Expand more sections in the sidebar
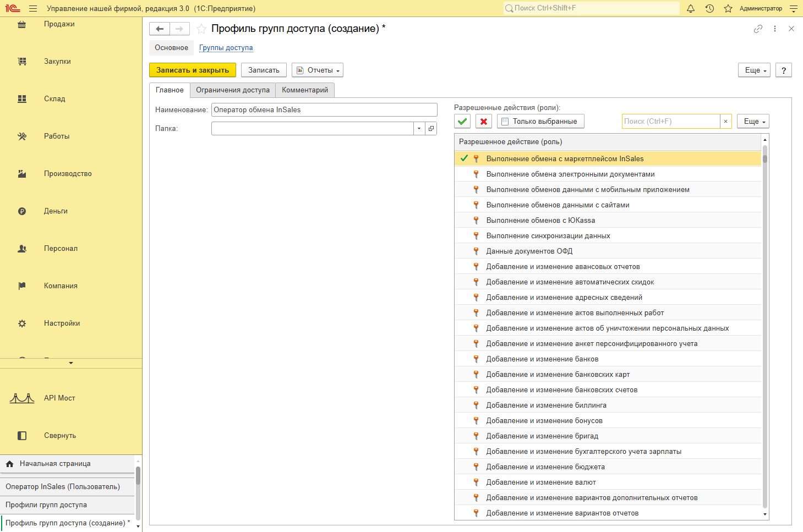 click(x=71, y=363)
